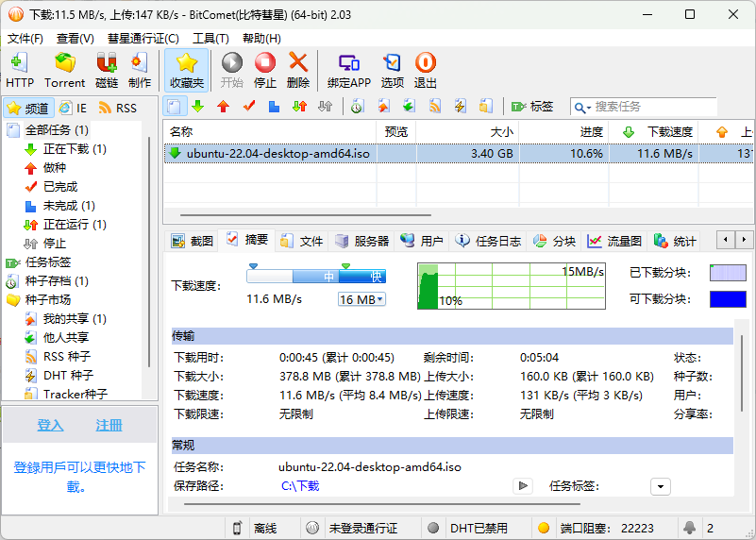
Task: Delete the task with 删除
Action: [x=298, y=70]
